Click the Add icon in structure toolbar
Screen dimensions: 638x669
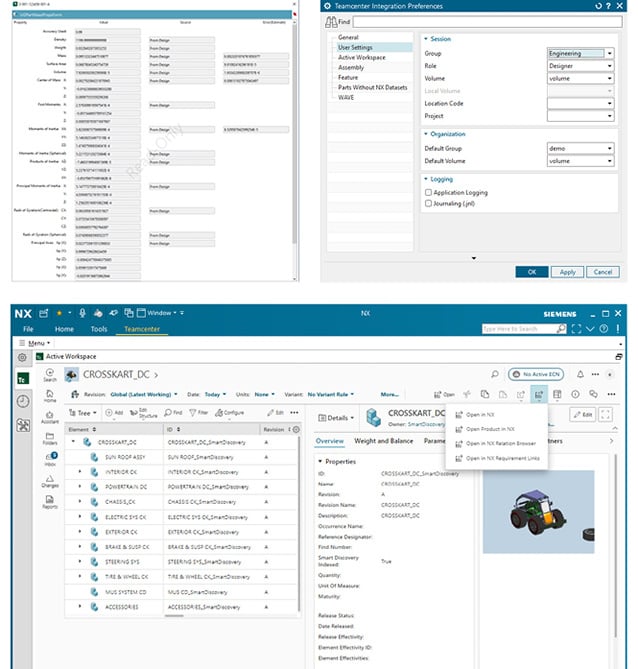[x=114, y=412]
